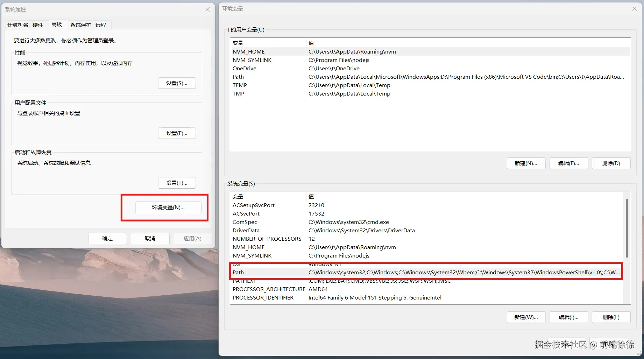644x359 pixels.
Task: Select OneDrive user variable row
Action: click(x=430, y=69)
